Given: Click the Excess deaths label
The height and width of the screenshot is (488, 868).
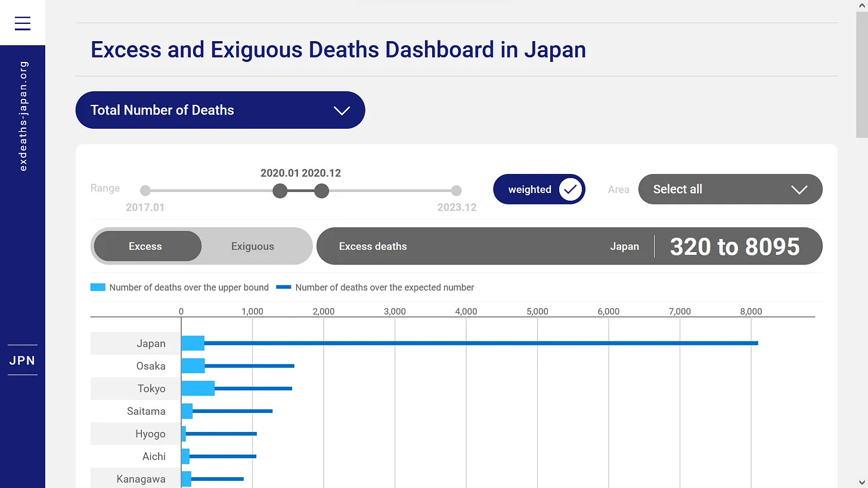Looking at the screenshot, I should click(373, 246).
